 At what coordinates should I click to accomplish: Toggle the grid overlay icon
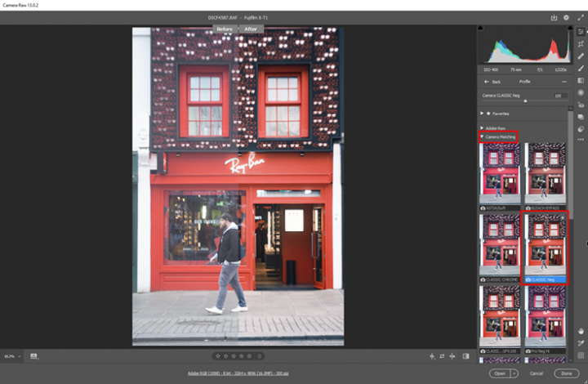581,355
